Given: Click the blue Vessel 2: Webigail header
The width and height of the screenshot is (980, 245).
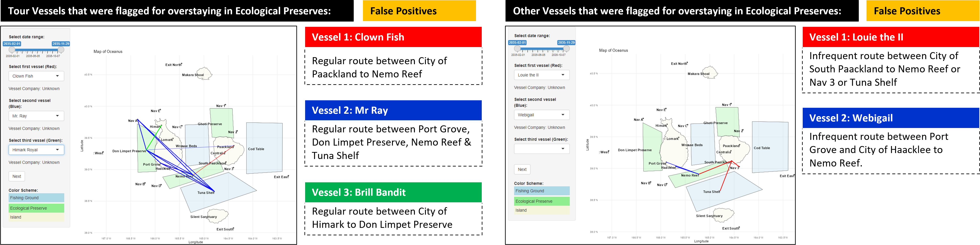Looking at the screenshot, I should [890, 118].
